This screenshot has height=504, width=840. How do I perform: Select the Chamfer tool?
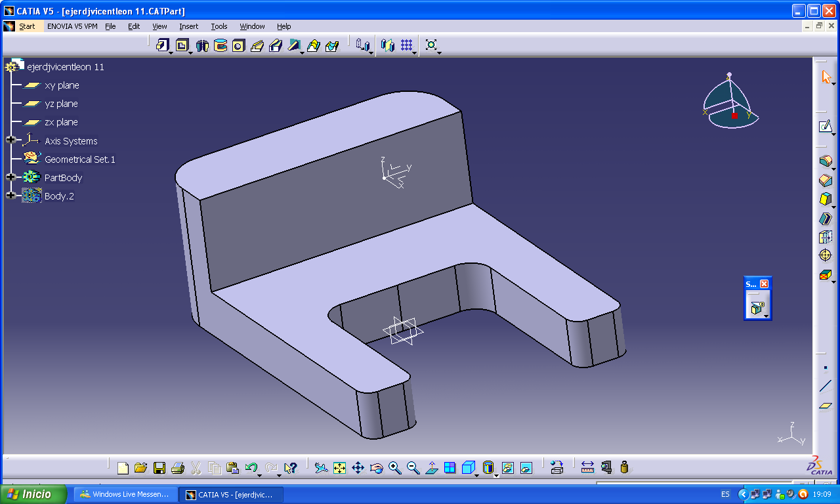(826, 180)
